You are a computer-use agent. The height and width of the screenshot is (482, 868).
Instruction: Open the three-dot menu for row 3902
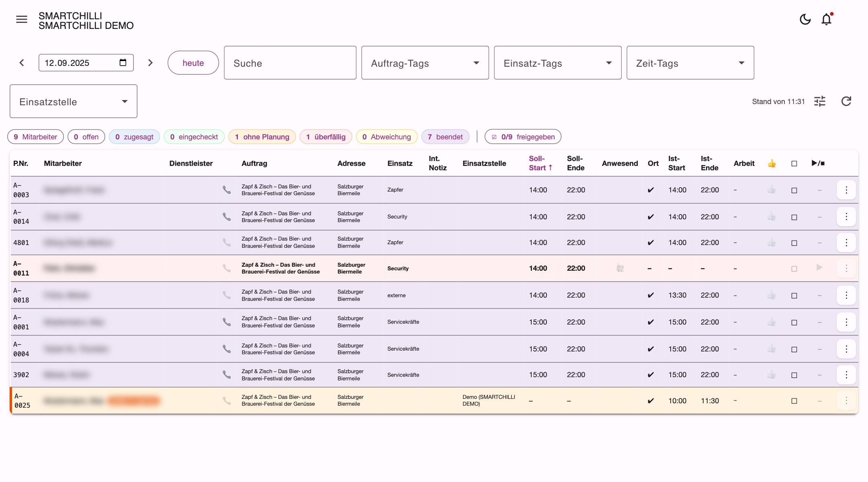point(846,375)
